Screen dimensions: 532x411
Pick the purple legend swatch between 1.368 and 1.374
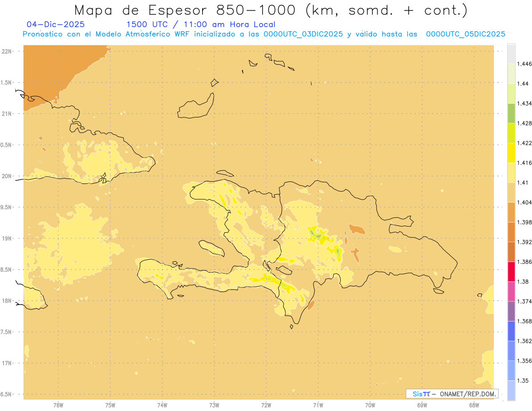(511, 311)
